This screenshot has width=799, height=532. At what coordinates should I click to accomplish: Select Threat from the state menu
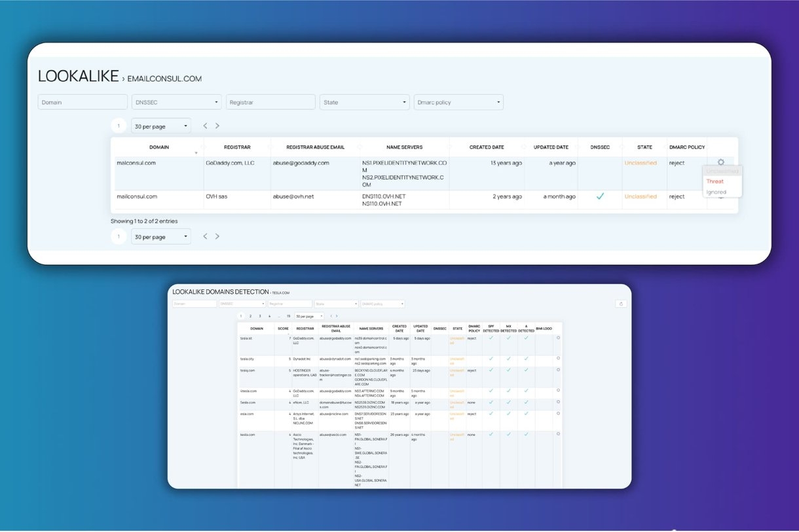(715, 181)
